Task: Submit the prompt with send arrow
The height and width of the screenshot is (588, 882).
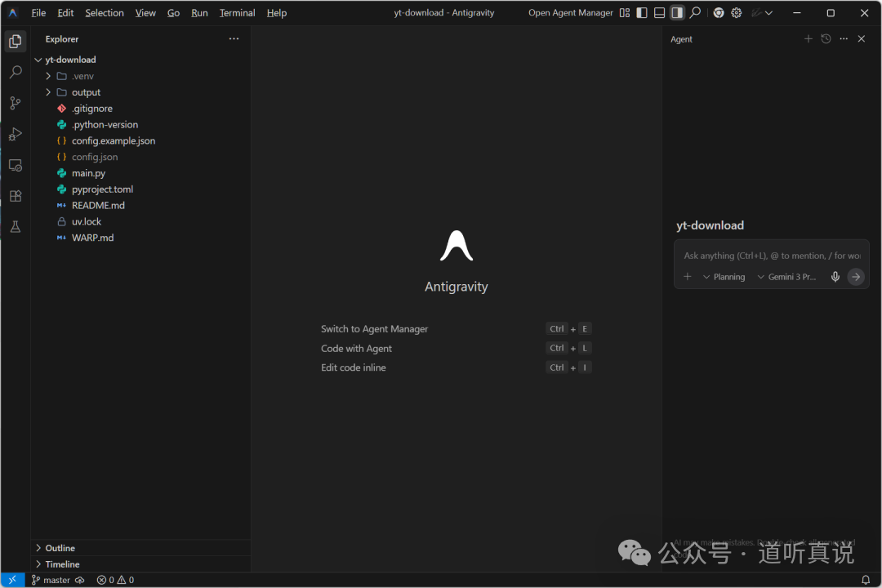Action: (x=856, y=277)
